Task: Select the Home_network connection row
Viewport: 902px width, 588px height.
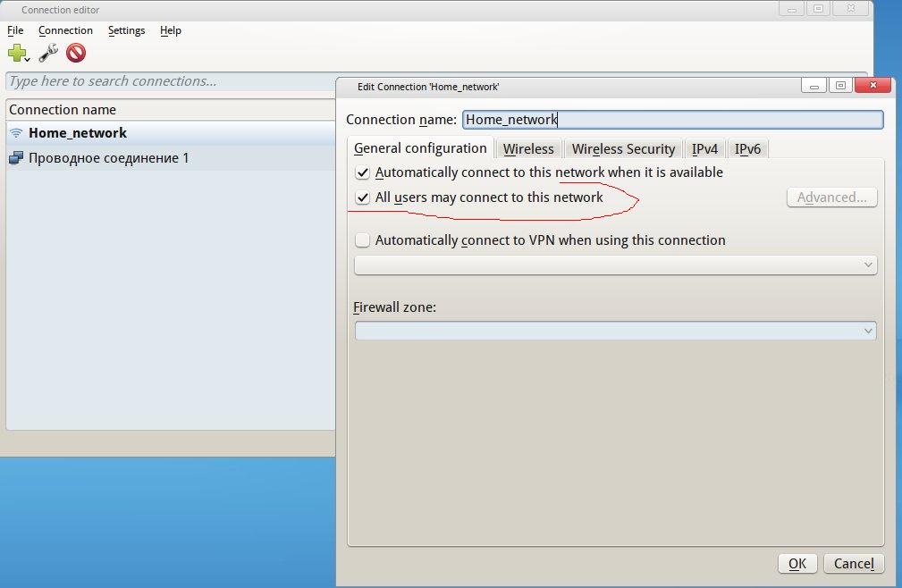Action: (x=171, y=133)
